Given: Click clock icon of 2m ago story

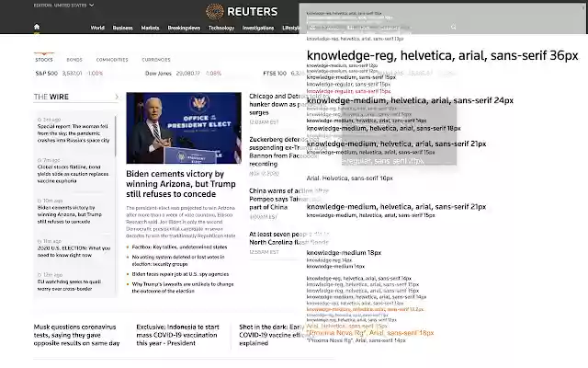Looking at the screenshot, I should click(40, 120).
